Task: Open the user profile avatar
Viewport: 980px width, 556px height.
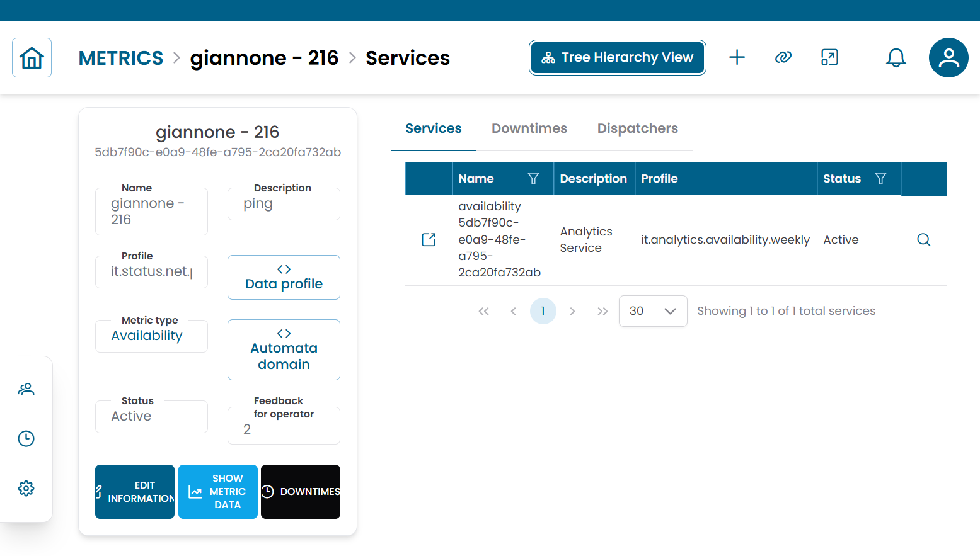Action: (x=948, y=58)
